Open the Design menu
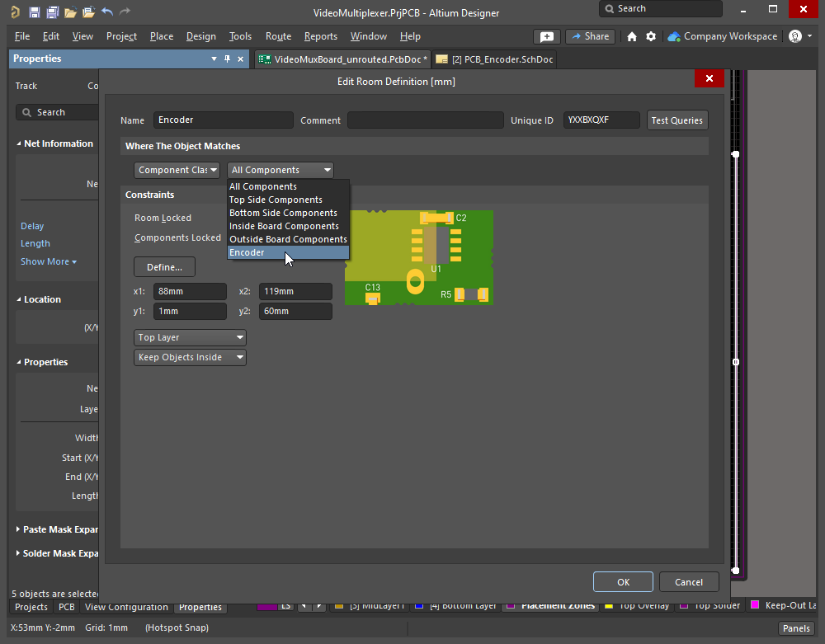The image size is (825, 644). [x=201, y=36]
